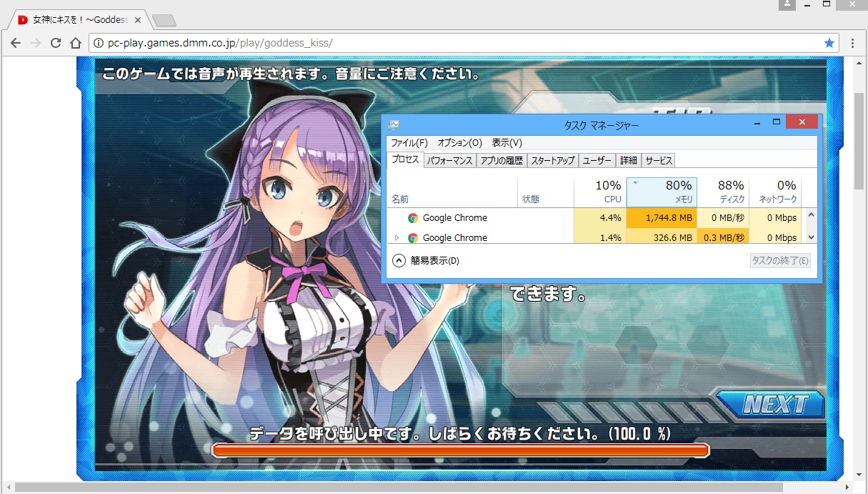Open Task Manager オプション(O) menu
868x494 pixels.
click(459, 143)
